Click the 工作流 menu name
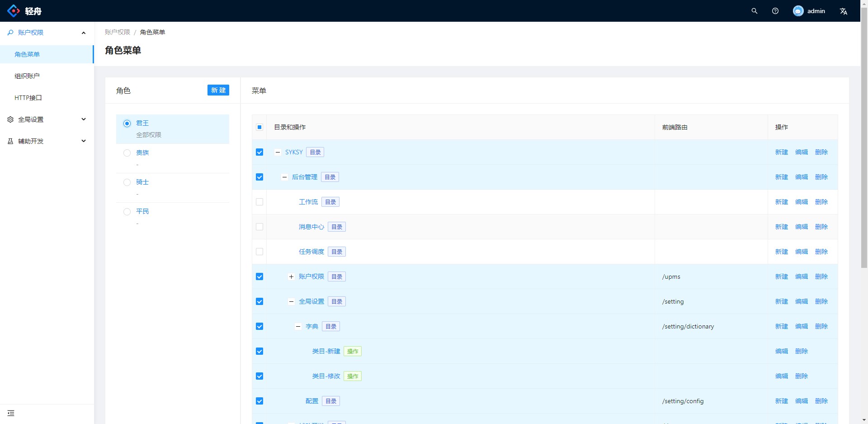This screenshot has width=868, height=424. coord(308,202)
